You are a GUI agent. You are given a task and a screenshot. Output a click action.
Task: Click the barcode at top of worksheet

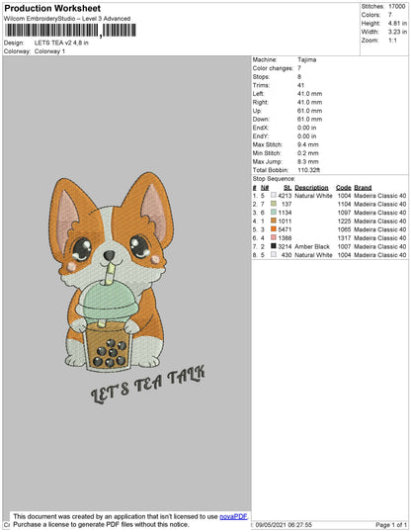pos(70,31)
